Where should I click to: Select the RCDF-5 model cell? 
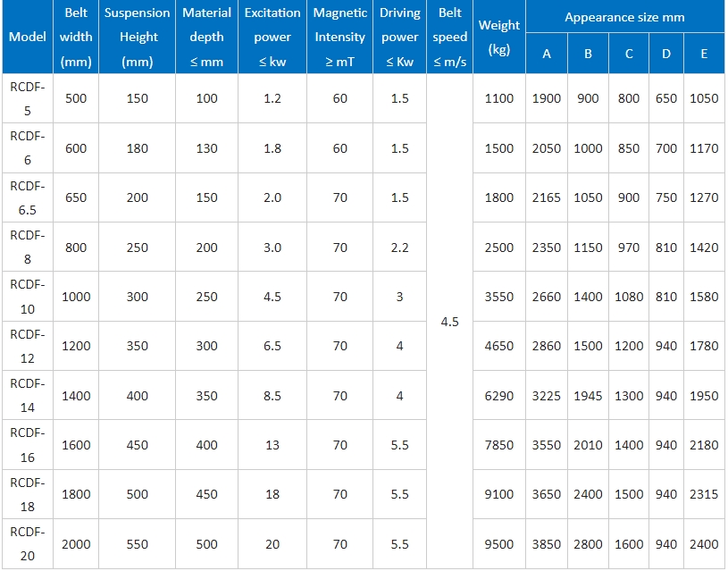pyautogui.click(x=28, y=98)
